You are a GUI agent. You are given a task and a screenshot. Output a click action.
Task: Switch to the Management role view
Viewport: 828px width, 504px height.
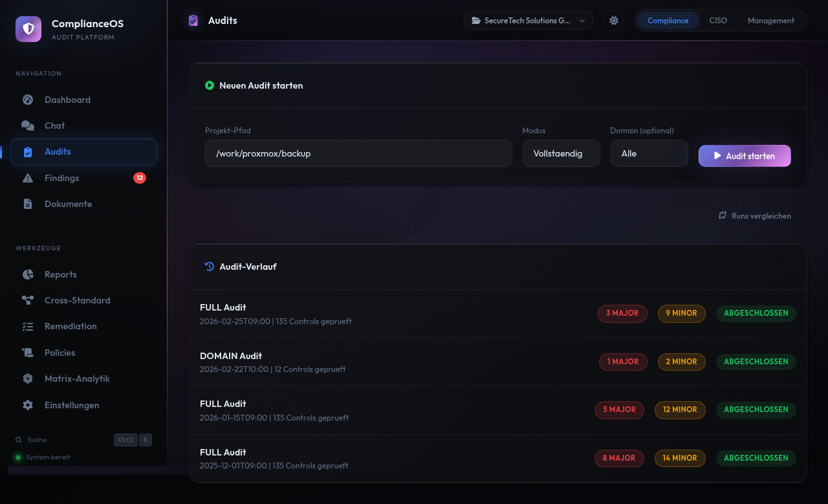[770, 21]
